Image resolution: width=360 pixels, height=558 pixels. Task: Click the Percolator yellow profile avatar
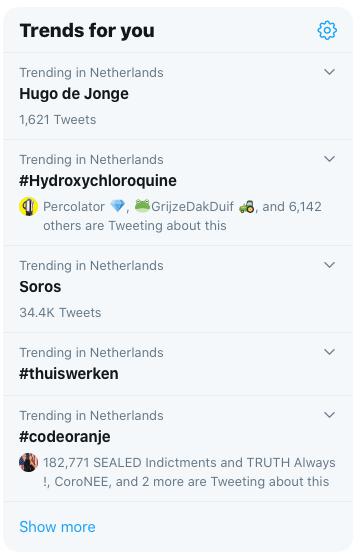(x=28, y=206)
